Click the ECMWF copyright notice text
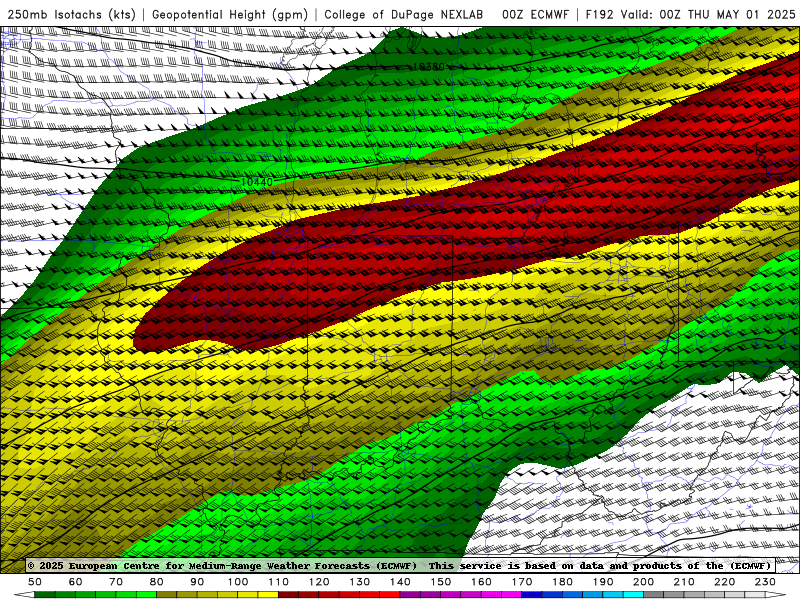 pyautogui.click(x=400, y=565)
